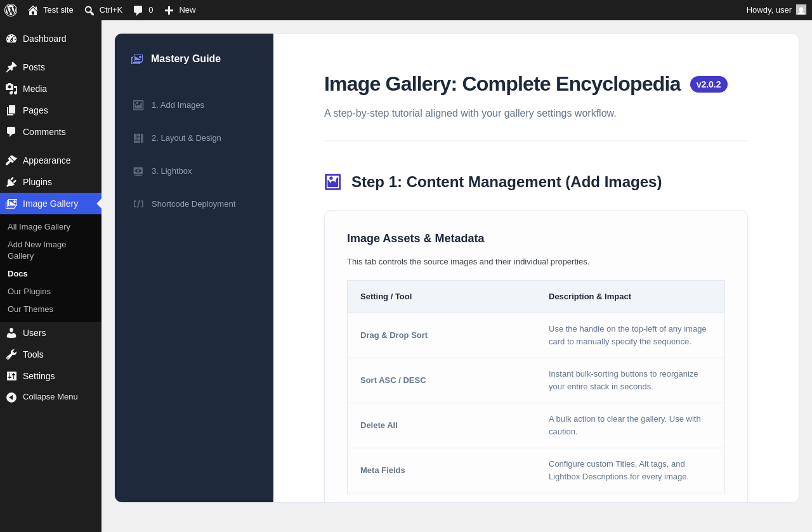The width and height of the screenshot is (812, 532).
Task: Select Docs submenu item
Action: coord(18,273)
